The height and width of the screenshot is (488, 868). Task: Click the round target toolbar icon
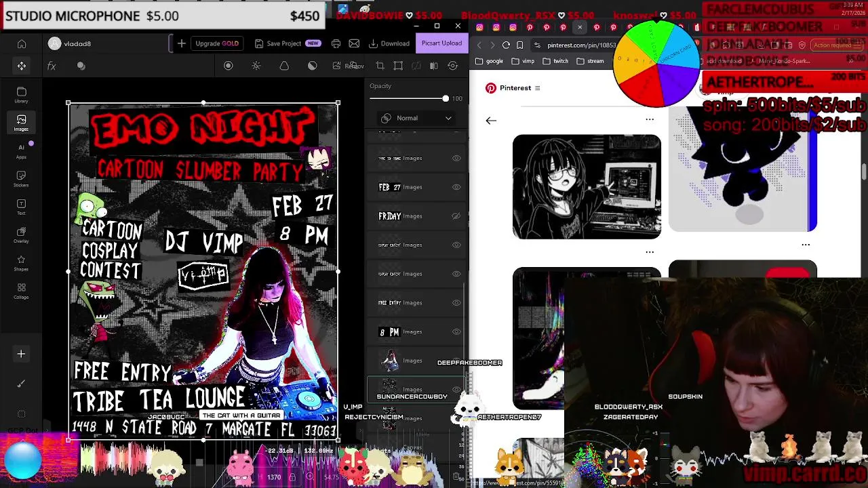[x=229, y=66]
